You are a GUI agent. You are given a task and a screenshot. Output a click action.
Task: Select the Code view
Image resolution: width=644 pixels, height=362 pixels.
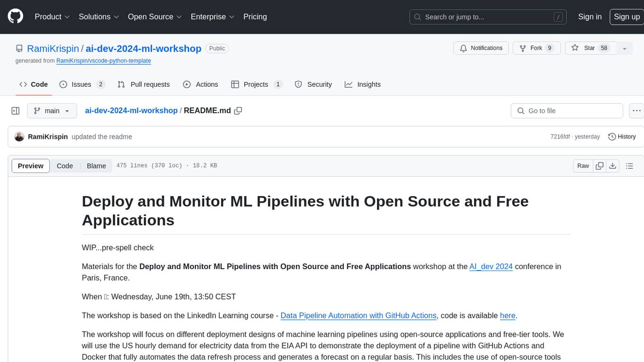point(65,166)
